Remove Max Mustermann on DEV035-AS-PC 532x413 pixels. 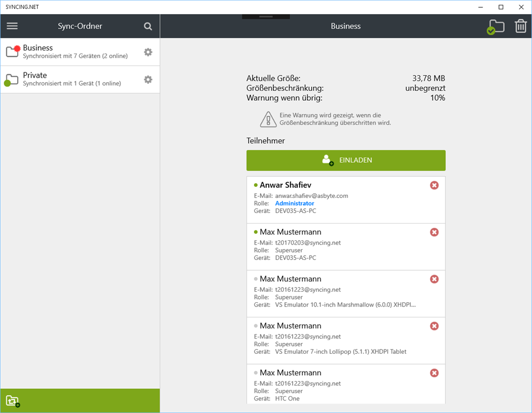pyautogui.click(x=434, y=232)
